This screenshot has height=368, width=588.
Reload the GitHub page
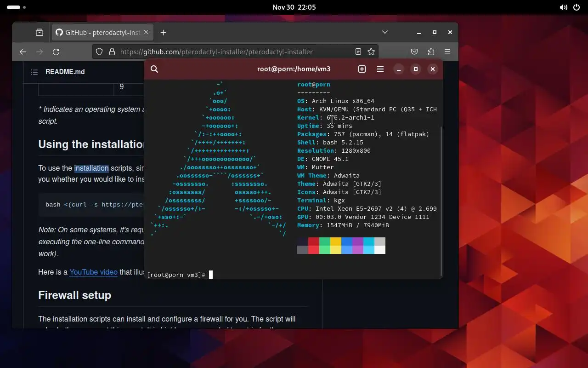click(x=56, y=52)
